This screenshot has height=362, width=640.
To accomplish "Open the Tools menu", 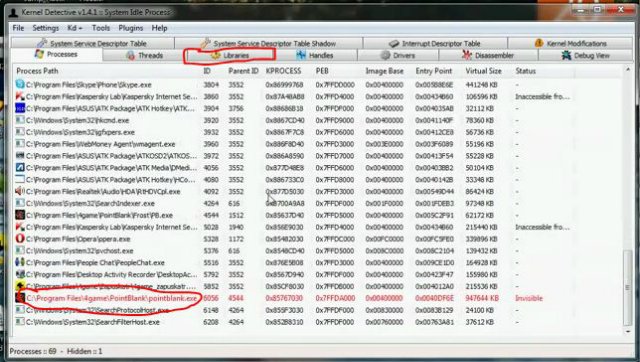I will [x=101, y=28].
